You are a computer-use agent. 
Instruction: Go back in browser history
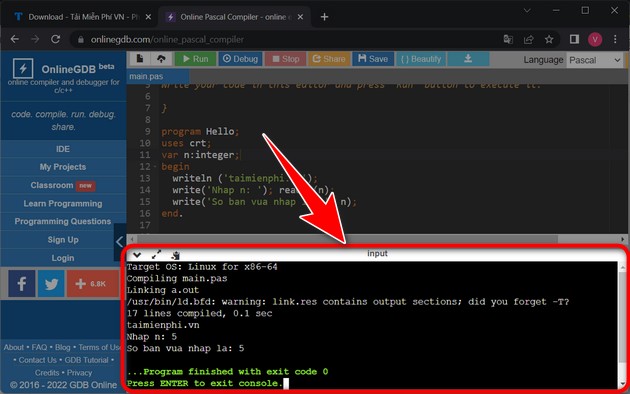(14, 39)
